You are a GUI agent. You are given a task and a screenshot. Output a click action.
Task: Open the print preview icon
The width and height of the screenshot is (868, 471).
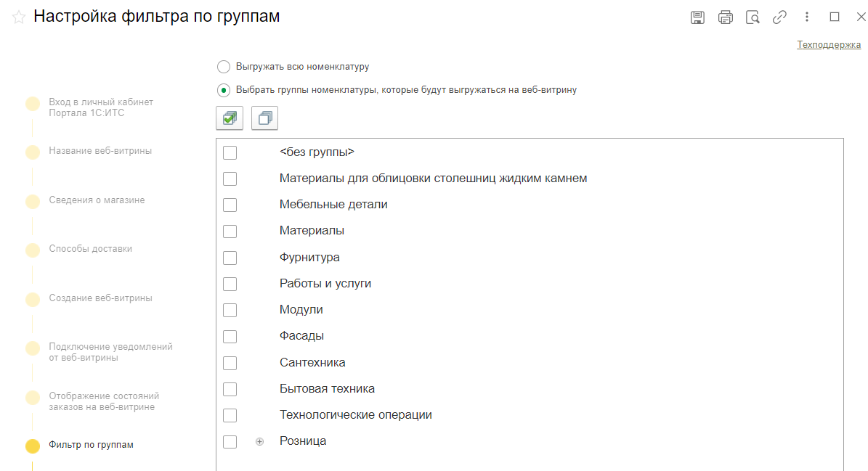(753, 17)
